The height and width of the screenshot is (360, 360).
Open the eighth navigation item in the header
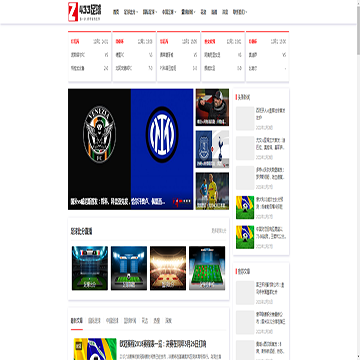(x=225, y=12)
